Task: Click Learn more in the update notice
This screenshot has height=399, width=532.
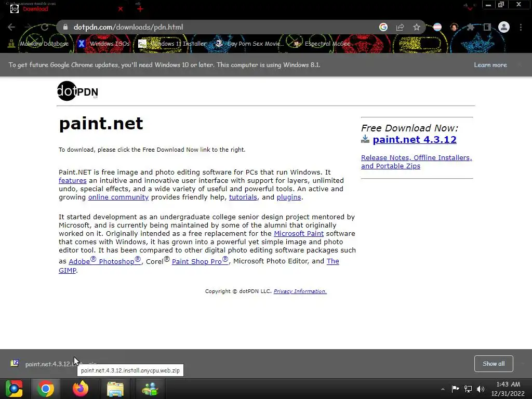Action: coord(490,65)
